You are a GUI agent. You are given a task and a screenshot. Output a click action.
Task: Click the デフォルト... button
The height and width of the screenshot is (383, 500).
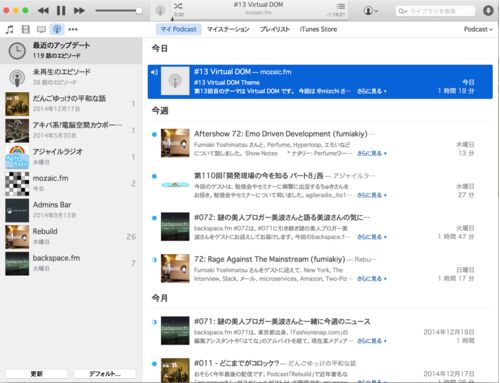(x=105, y=374)
